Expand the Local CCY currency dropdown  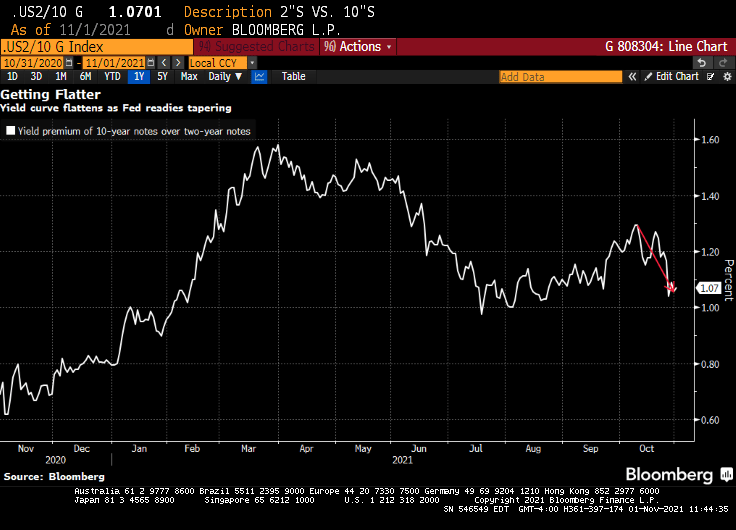pos(252,62)
